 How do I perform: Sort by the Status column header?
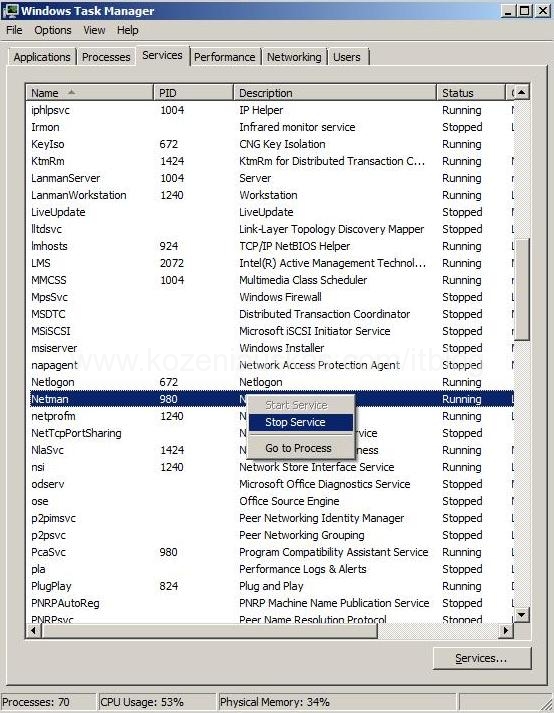click(471, 93)
